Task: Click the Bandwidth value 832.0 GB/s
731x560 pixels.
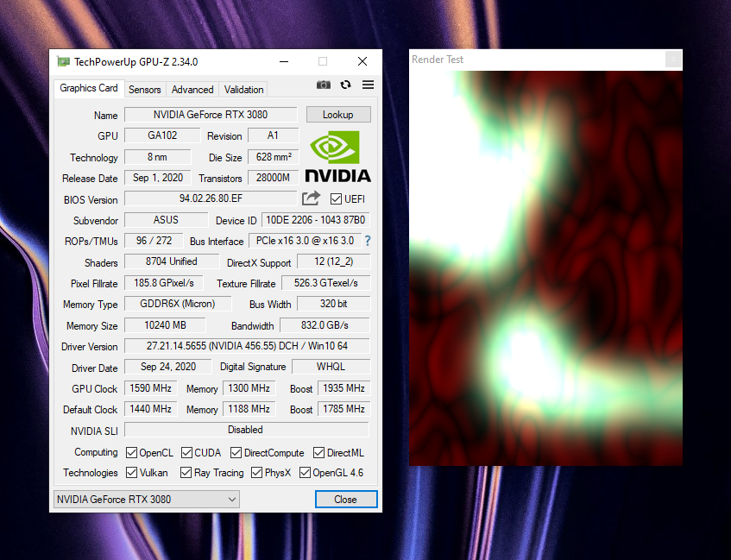Action: [x=325, y=325]
